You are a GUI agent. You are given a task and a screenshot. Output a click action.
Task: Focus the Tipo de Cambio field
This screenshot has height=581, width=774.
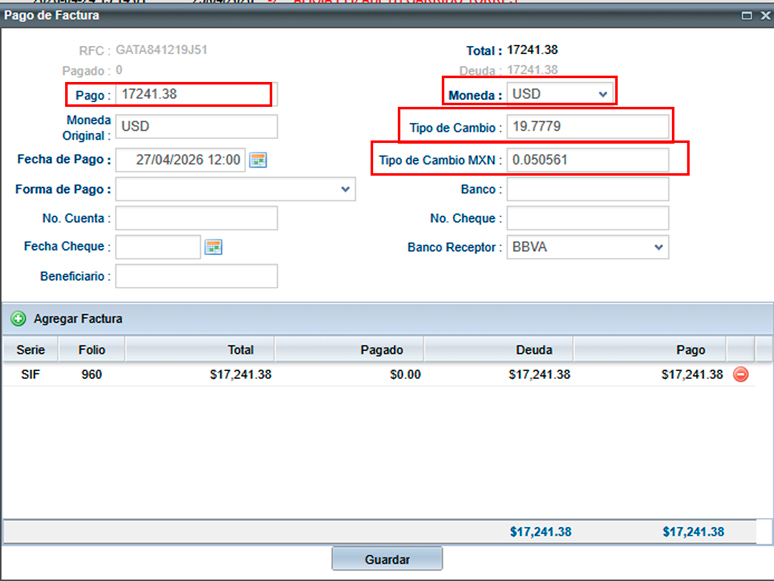click(587, 127)
